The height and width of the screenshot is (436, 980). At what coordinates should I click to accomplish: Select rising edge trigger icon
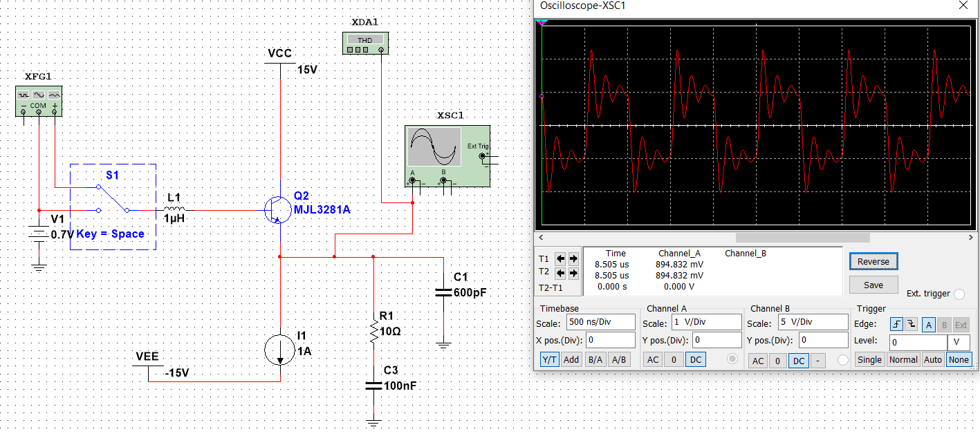[x=897, y=324]
